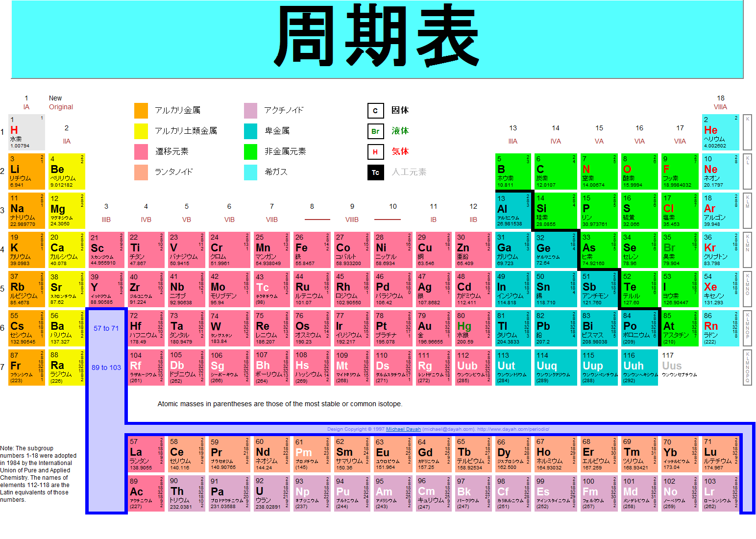This screenshot has height=539, width=756.
Task: Click the 89 to 103 actinide link
Action: 106,367
